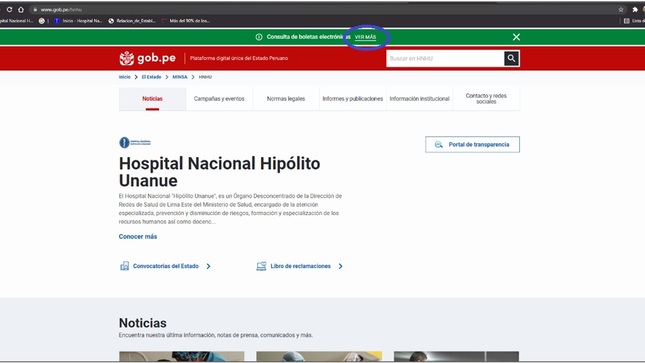Go to Inicio breadcrumb

(x=125, y=77)
